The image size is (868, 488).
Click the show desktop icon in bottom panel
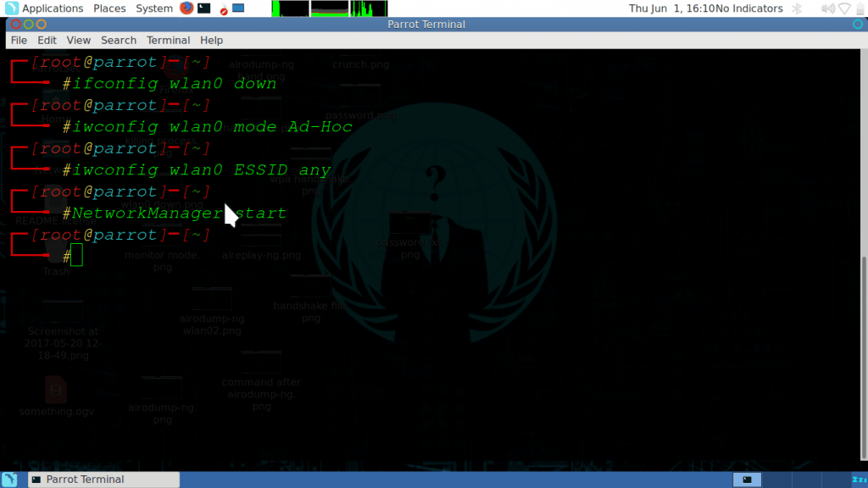[x=11, y=480]
